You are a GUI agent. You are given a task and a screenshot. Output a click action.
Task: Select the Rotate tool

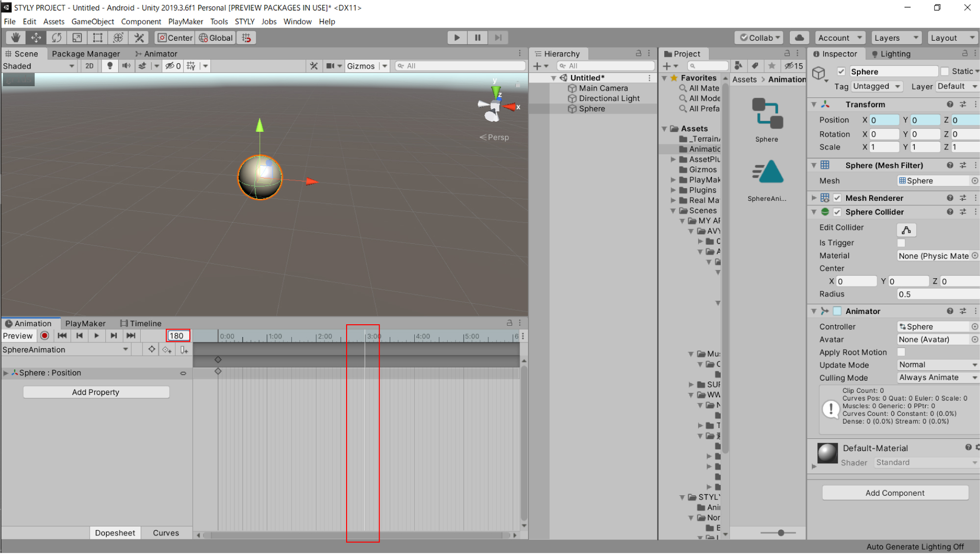(x=57, y=38)
